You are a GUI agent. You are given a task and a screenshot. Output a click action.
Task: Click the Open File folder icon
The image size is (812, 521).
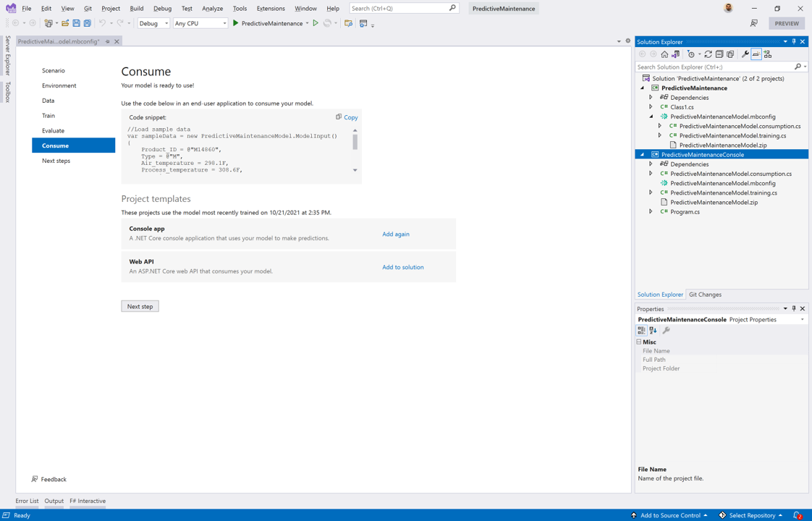(65, 23)
